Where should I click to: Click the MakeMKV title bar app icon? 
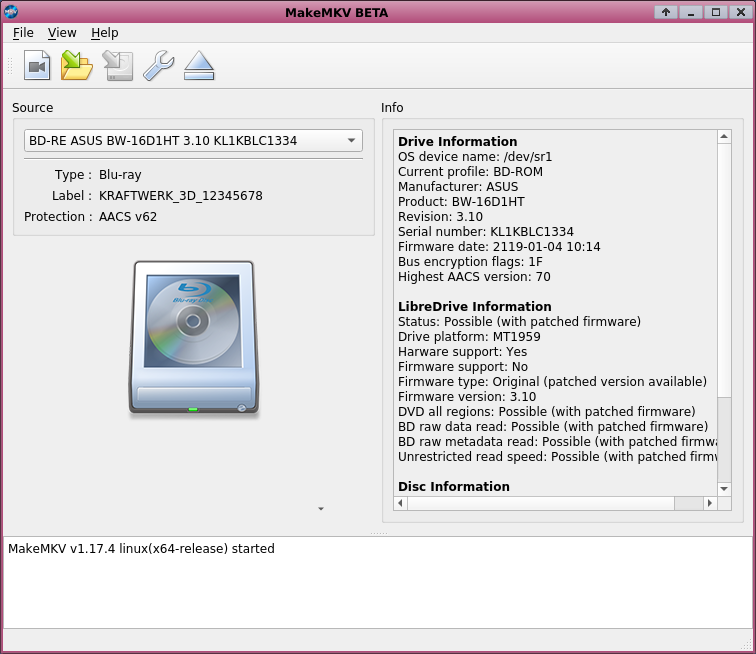tap(12, 12)
